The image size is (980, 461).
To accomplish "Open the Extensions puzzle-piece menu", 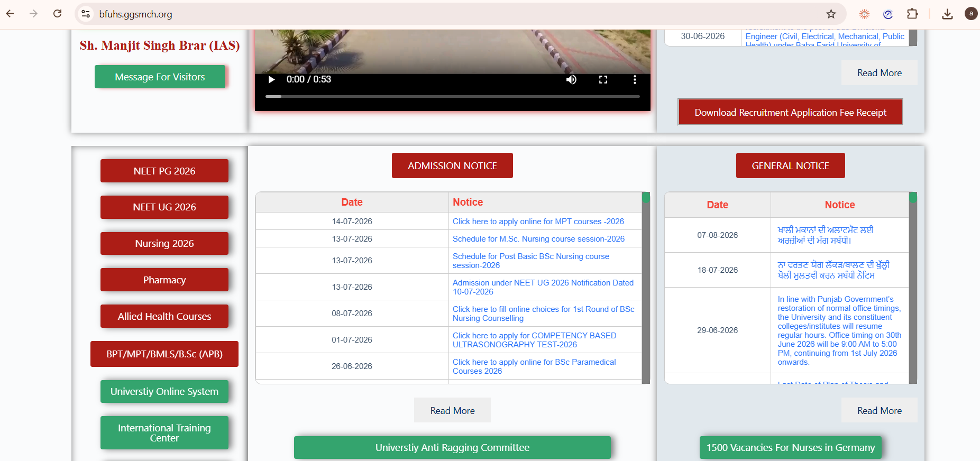I will coord(912,14).
